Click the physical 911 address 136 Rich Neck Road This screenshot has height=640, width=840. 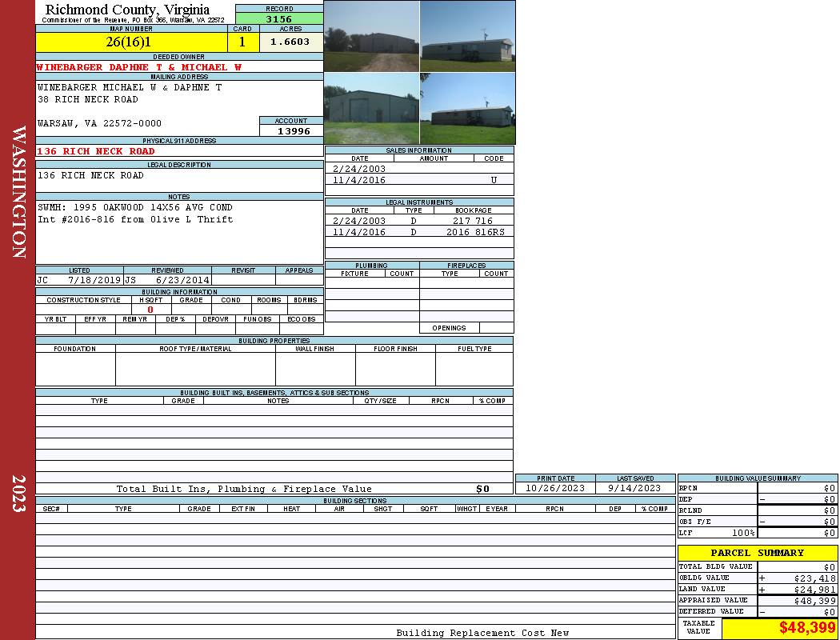(96, 151)
